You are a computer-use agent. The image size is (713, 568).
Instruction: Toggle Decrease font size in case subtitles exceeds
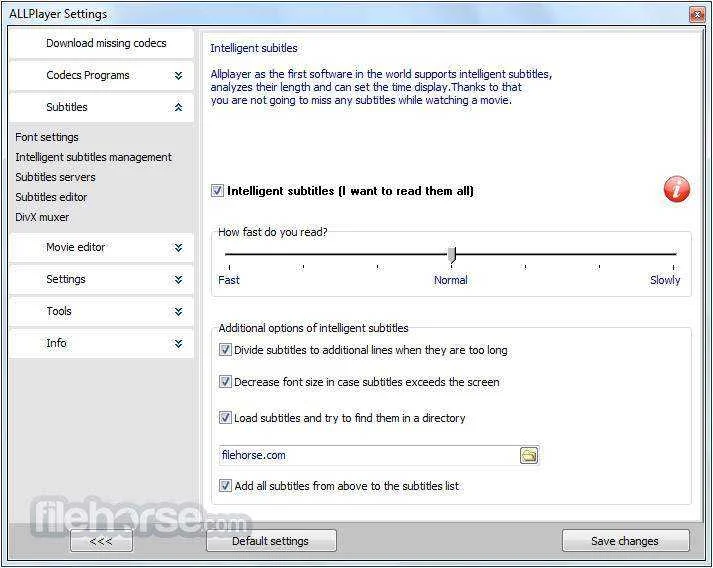(225, 382)
